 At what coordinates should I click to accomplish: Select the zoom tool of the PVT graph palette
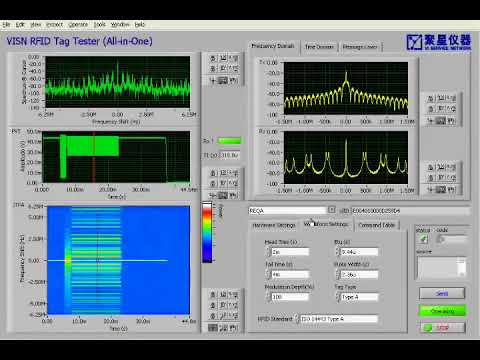223,195
